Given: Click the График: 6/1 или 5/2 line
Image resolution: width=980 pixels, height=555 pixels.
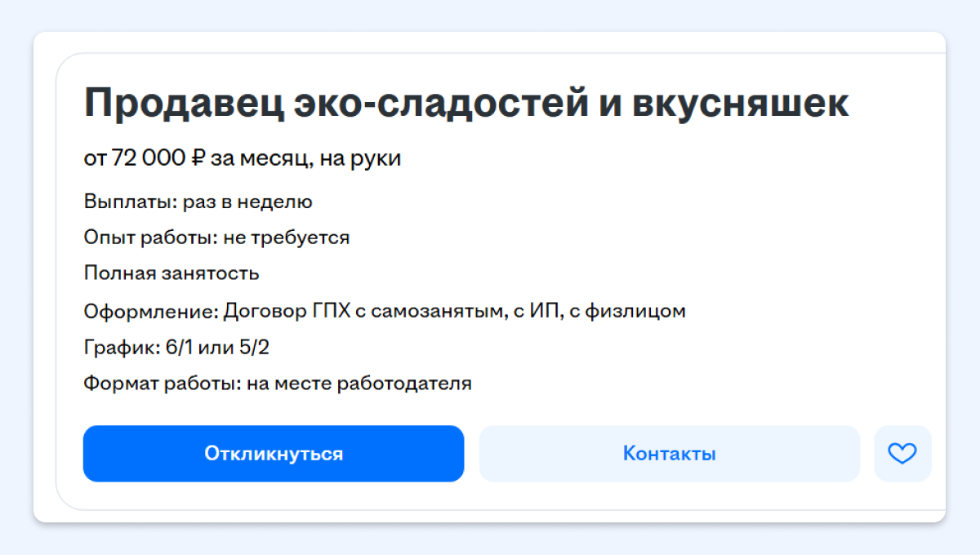Looking at the screenshot, I should coord(176,347).
